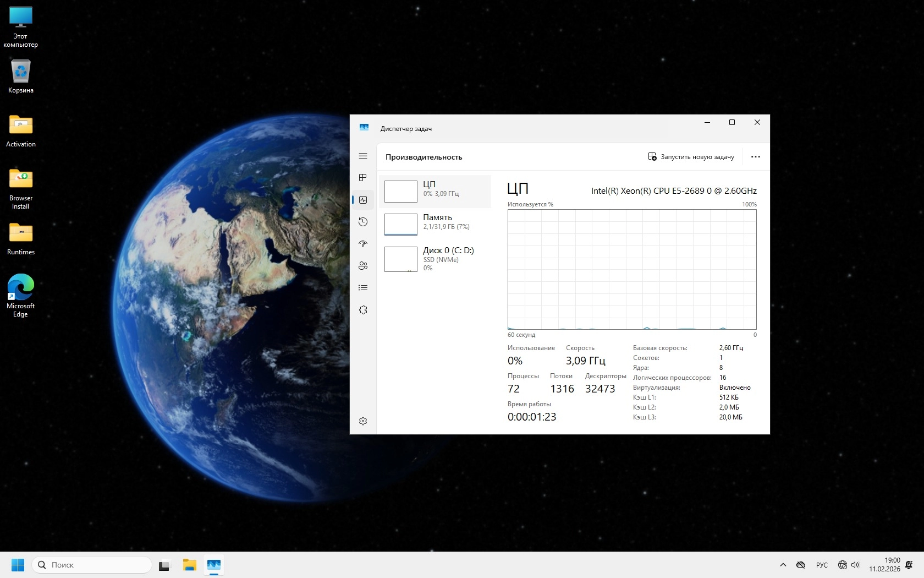
Task: Open the Details page list icon
Action: 363,288
